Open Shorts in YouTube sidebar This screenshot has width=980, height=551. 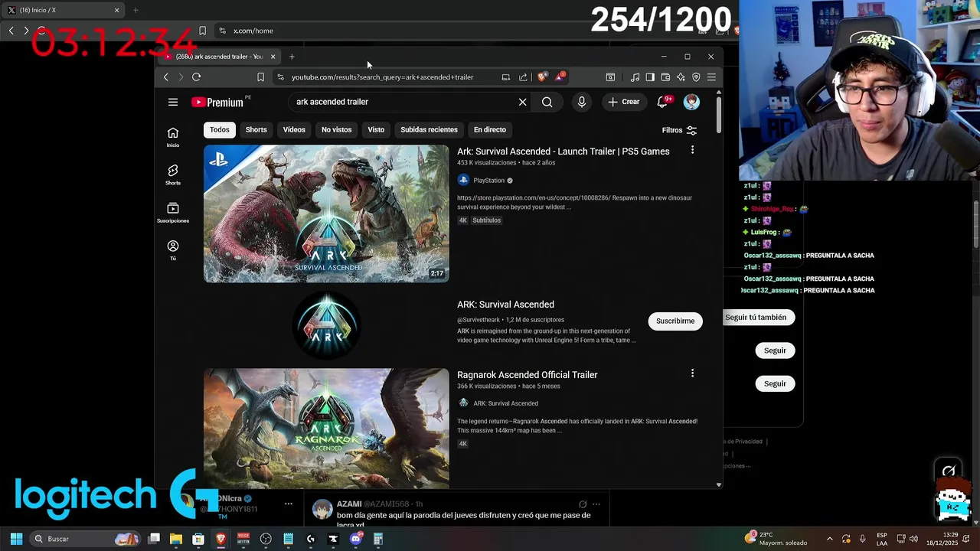[173, 174]
